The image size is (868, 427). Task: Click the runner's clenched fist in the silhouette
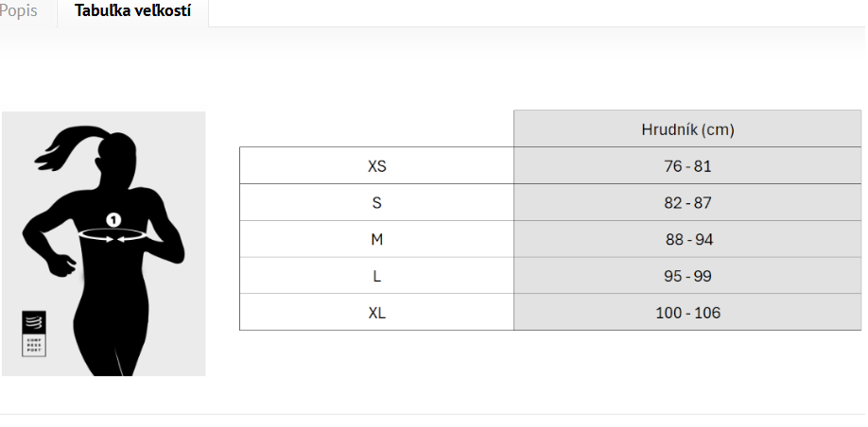61,265
